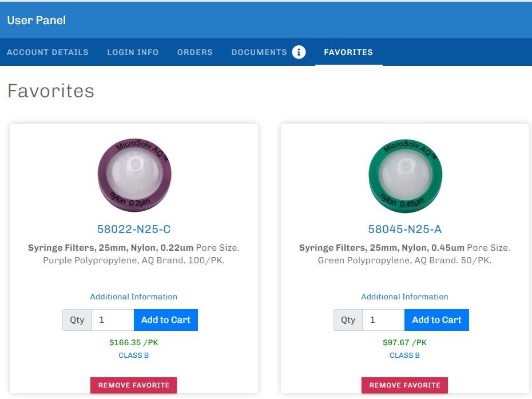View Additional Information for 58022-N25-C
The image size is (532, 399).
[134, 297]
